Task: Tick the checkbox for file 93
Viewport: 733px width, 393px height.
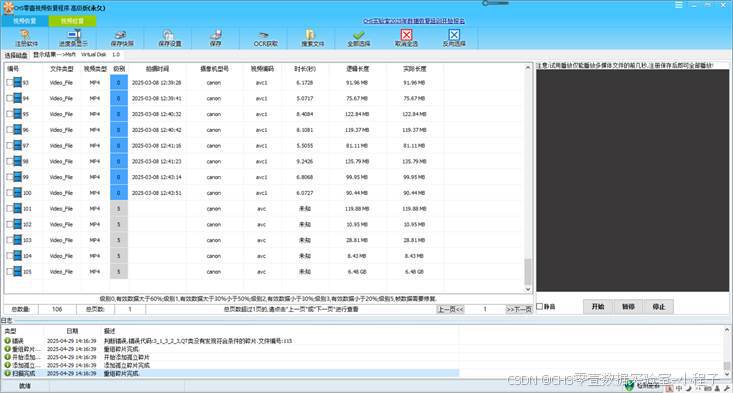Action: click(10, 83)
